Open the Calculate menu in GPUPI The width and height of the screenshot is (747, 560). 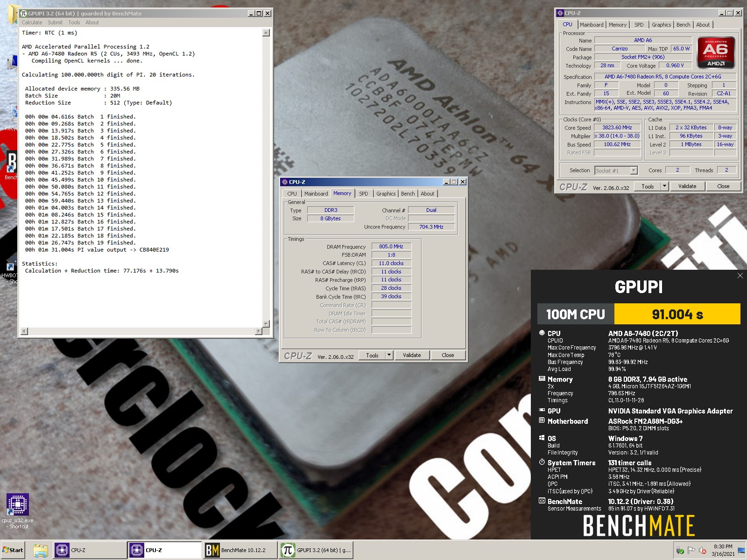[32, 22]
